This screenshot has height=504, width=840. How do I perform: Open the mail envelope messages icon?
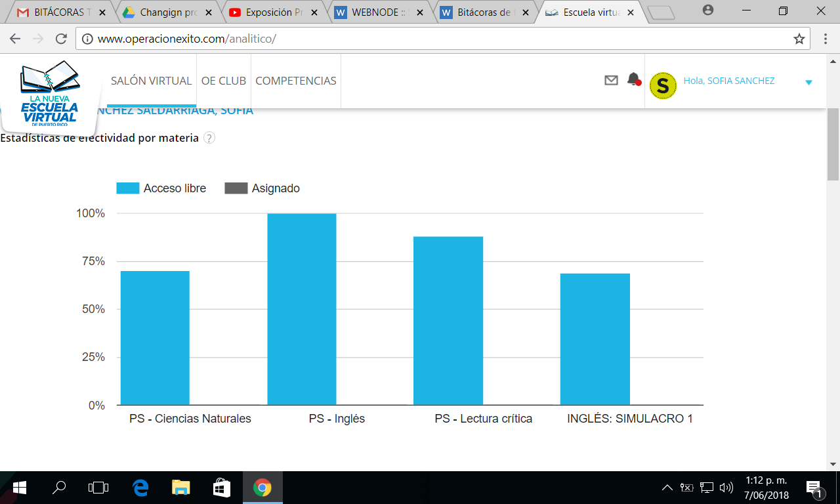[x=611, y=80]
